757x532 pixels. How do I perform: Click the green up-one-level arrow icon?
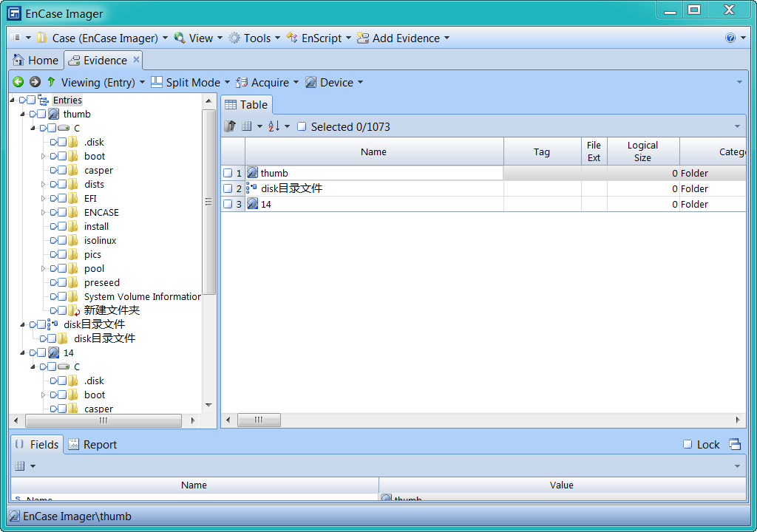pos(51,82)
